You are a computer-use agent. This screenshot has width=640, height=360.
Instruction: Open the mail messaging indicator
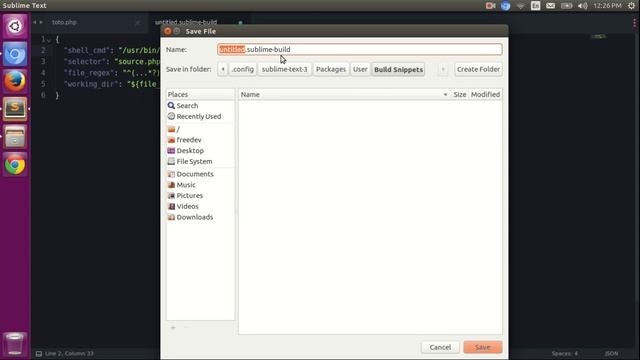click(x=550, y=6)
